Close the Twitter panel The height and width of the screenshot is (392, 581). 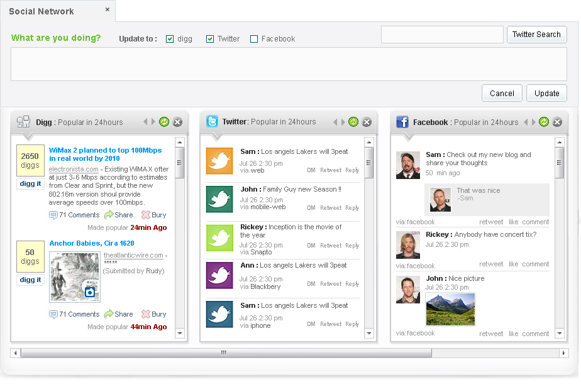coord(367,122)
